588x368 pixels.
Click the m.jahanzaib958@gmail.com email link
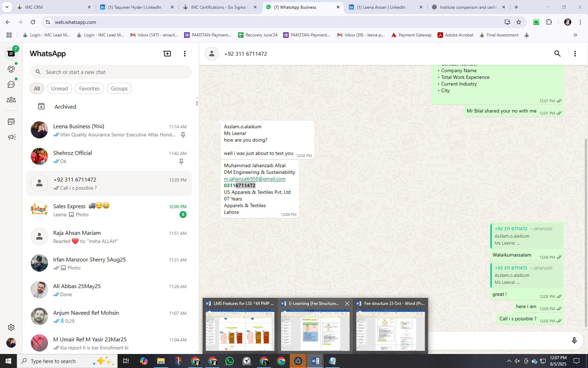[x=254, y=179]
